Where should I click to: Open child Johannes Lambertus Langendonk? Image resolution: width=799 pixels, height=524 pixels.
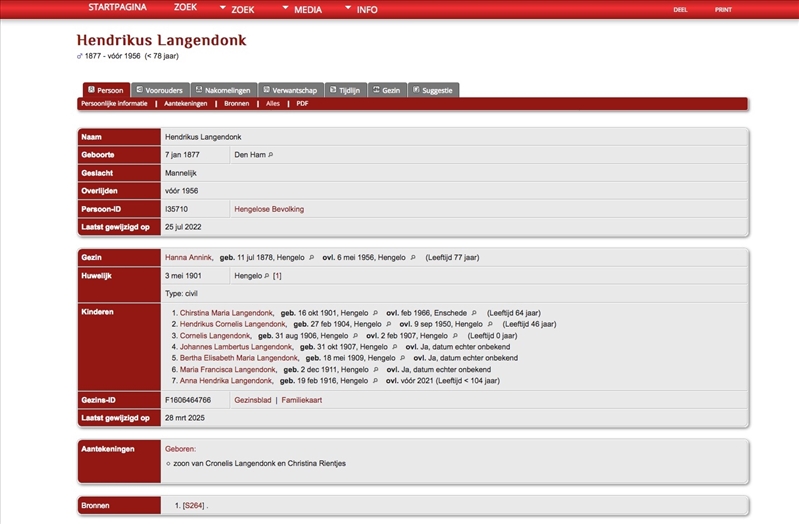click(x=236, y=347)
